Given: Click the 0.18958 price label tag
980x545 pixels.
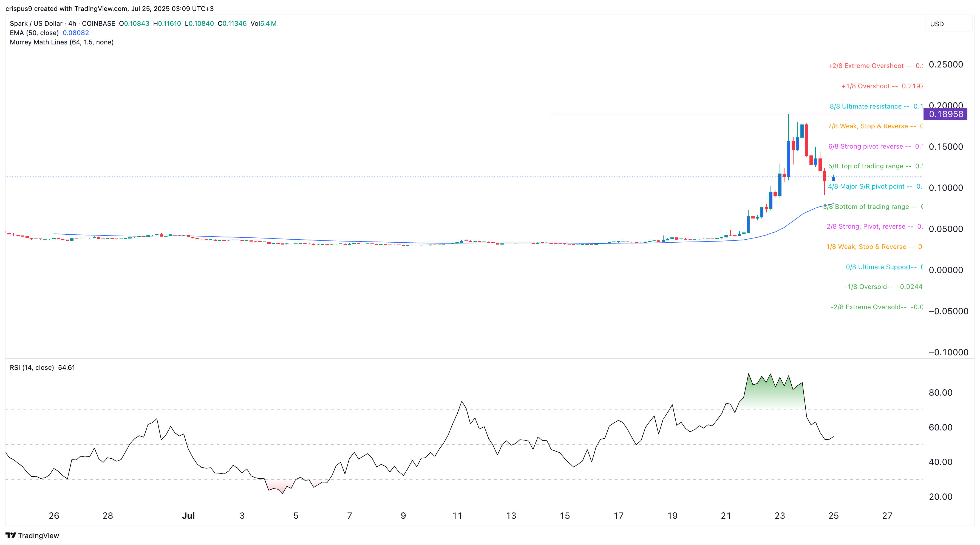Looking at the screenshot, I should click(x=945, y=114).
